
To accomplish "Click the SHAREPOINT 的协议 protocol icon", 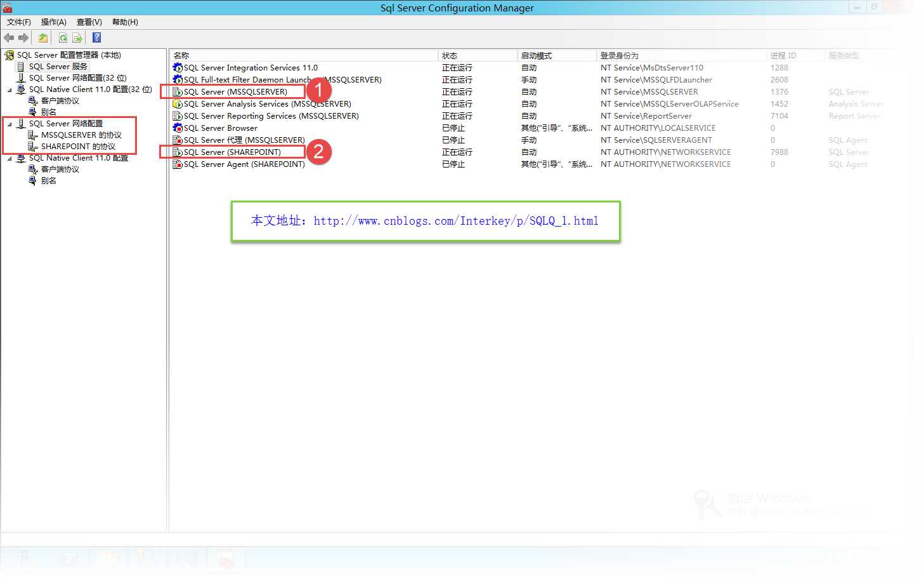I will point(33,147).
